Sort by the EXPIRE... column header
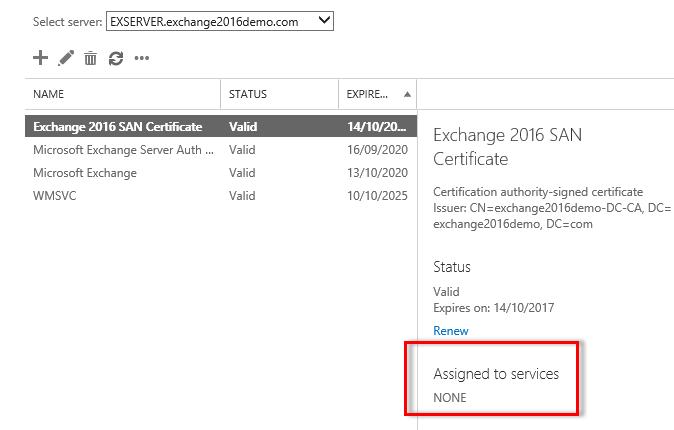 tap(377, 94)
